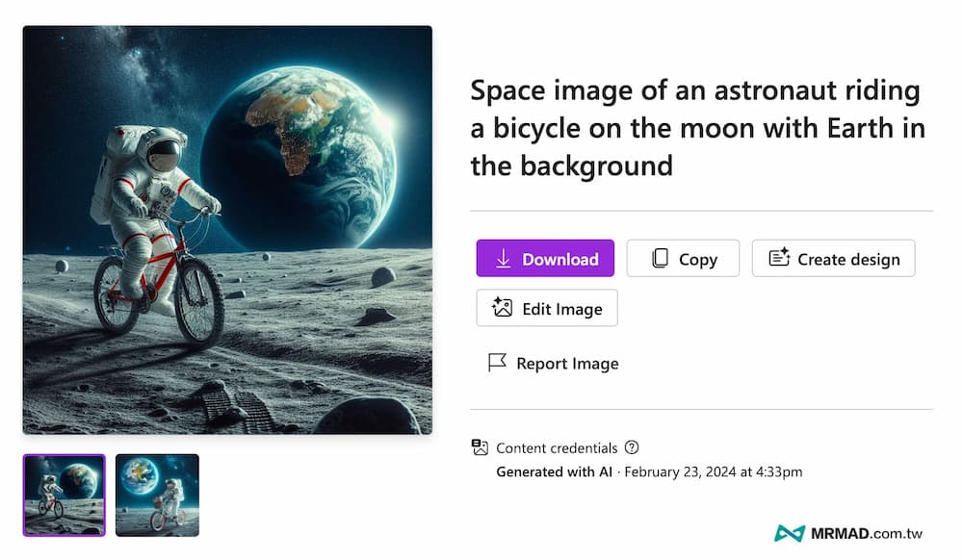The image size is (963, 560).
Task: Open the Content credentials help question mark
Action: (x=632, y=447)
